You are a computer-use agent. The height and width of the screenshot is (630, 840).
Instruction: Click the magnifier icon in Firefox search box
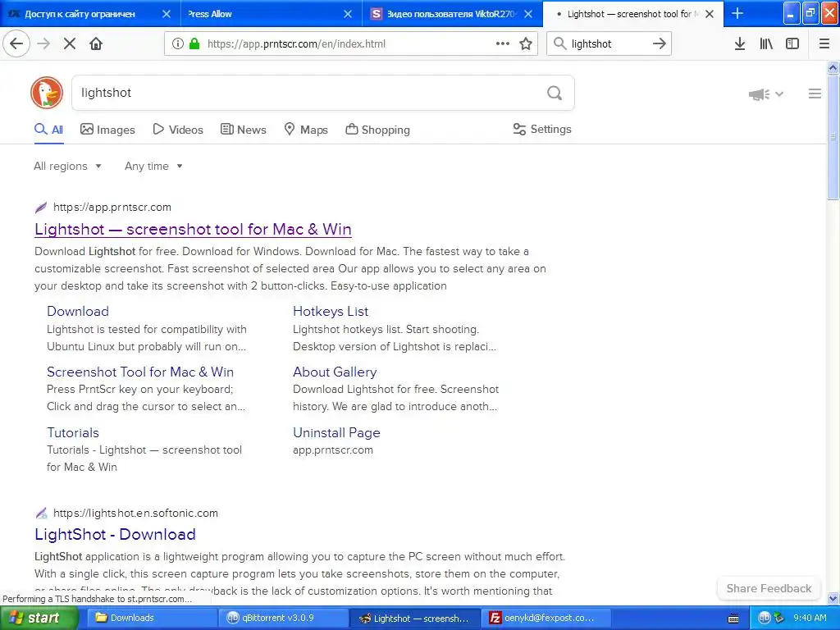click(x=559, y=43)
